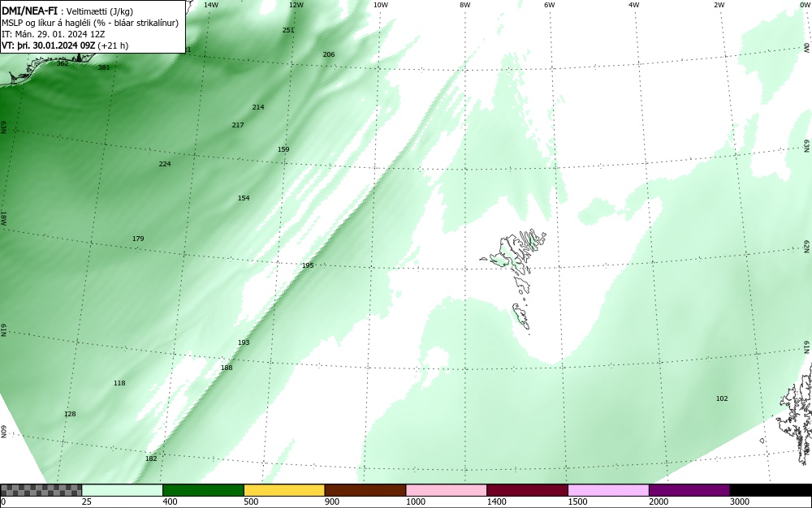
Task: Click the map value '195'
Action: [x=308, y=265]
